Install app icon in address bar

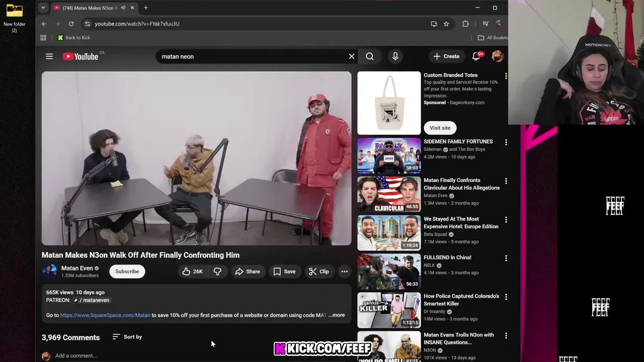[434, 24]
